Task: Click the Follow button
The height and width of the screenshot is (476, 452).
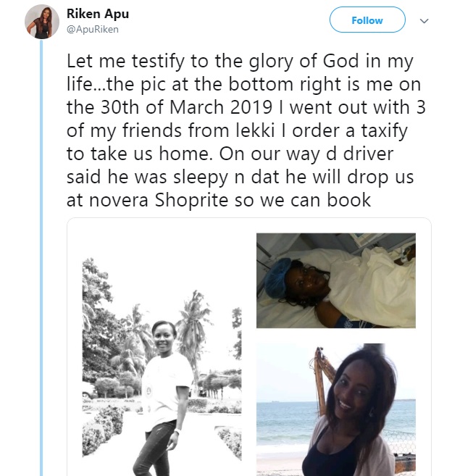Action: pos(367,21)
